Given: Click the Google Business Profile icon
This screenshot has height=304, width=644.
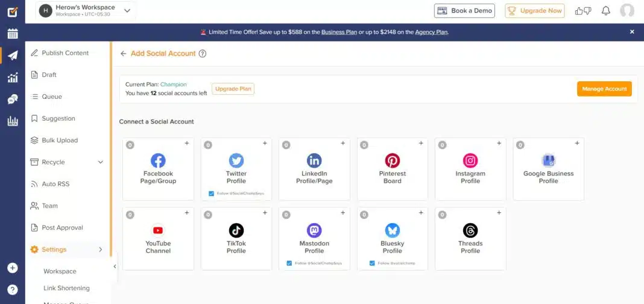Looking at the screenshot, I should coord(548,160).
